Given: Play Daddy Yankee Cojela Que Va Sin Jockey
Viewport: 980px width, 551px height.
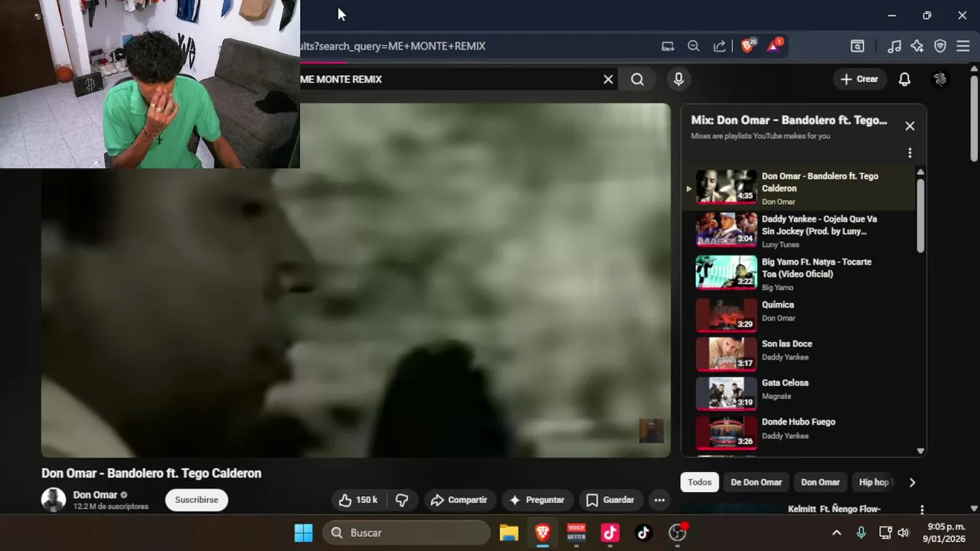Looking at the screenshot, I should point(799,230).
